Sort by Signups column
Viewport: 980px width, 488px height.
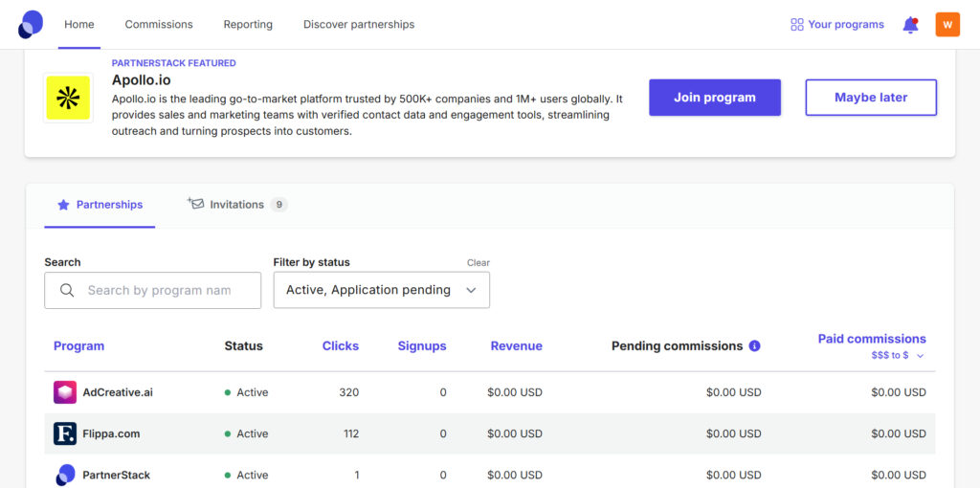pyautogui.click(x=422, y=345)
